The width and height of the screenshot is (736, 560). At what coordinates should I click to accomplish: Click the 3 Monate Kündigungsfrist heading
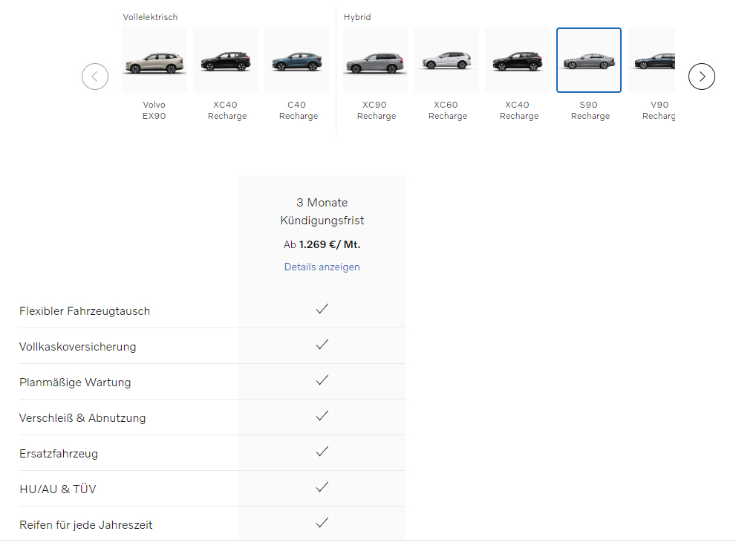click(322, 211)
